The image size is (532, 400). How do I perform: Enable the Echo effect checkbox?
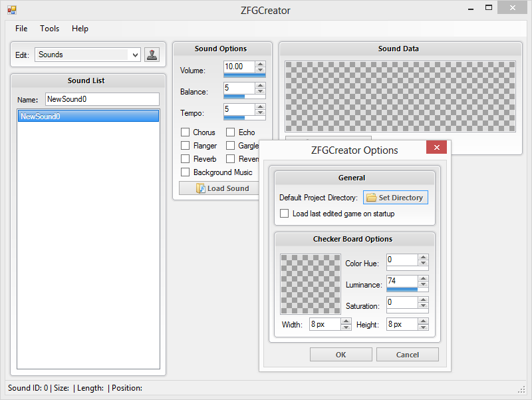231,132
